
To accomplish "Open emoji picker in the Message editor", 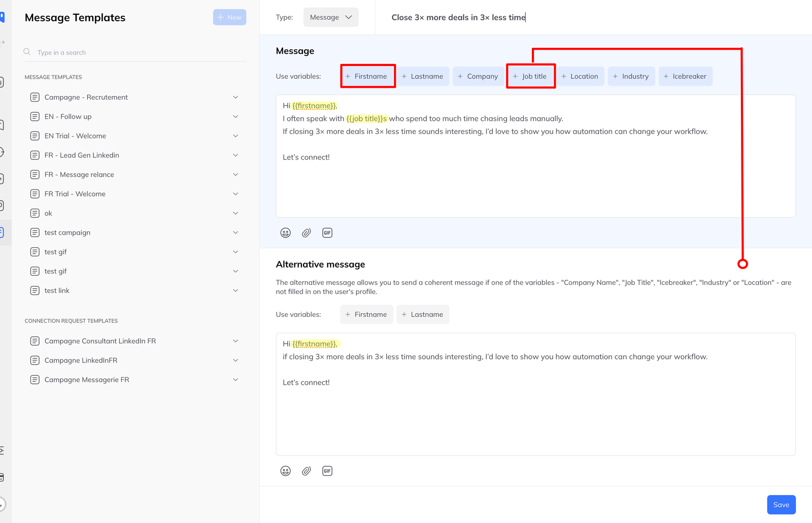I will pyautogui.click(x=286, y=233).
